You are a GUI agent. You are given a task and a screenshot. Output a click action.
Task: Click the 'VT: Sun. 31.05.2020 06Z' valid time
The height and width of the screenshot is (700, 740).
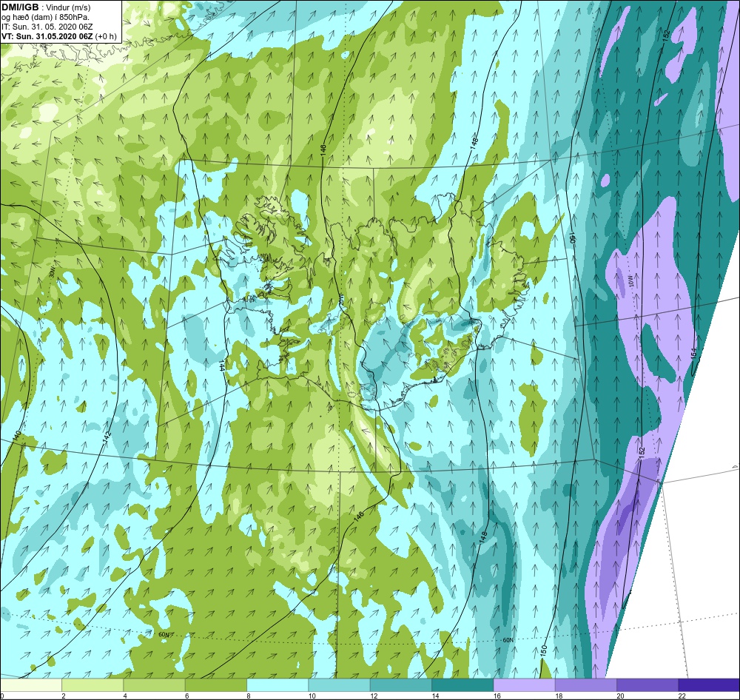tap(47, 36)
